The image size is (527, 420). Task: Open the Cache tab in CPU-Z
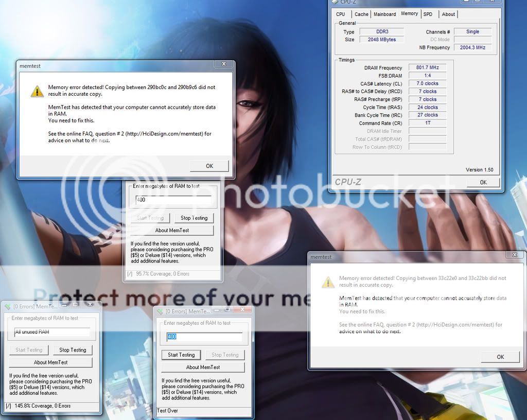click(x=361, y=14)
